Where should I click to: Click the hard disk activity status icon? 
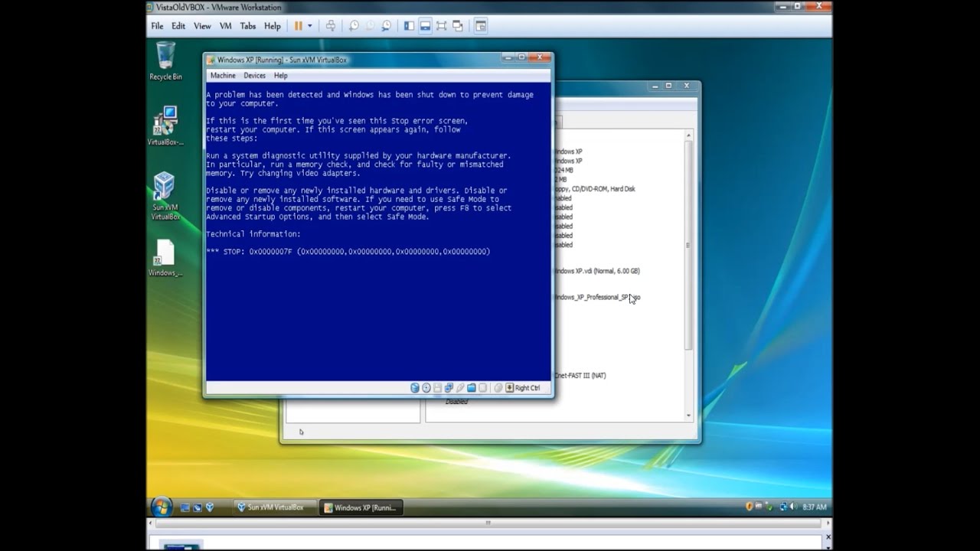pyautogui.click(x=415, y=388)
